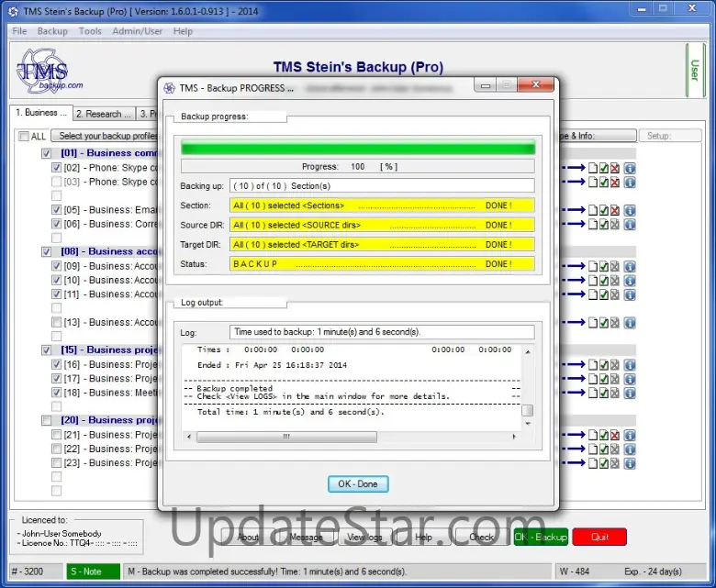This screenshot has width=716, height=588.
Task: Click log horizontal scrollbar thumb
Action: 286,437
